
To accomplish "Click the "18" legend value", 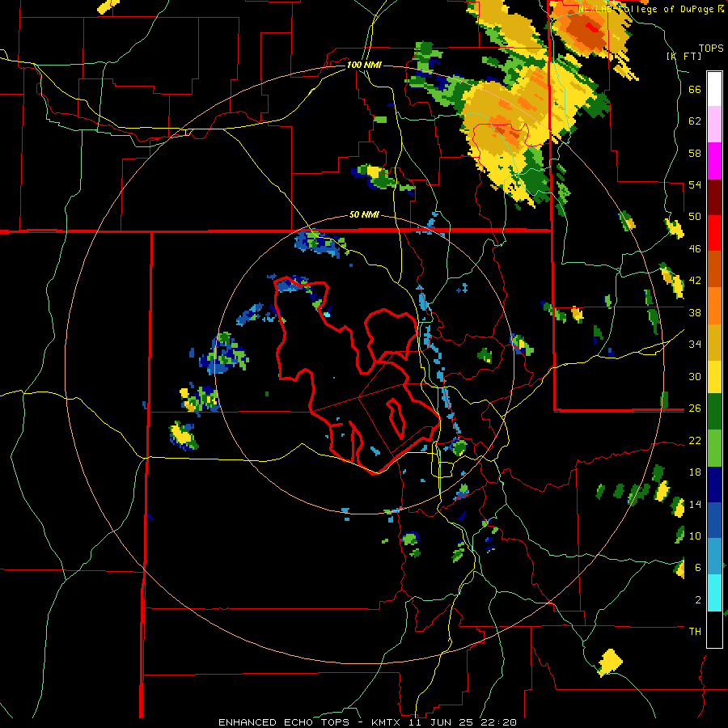I will (695, 472).
